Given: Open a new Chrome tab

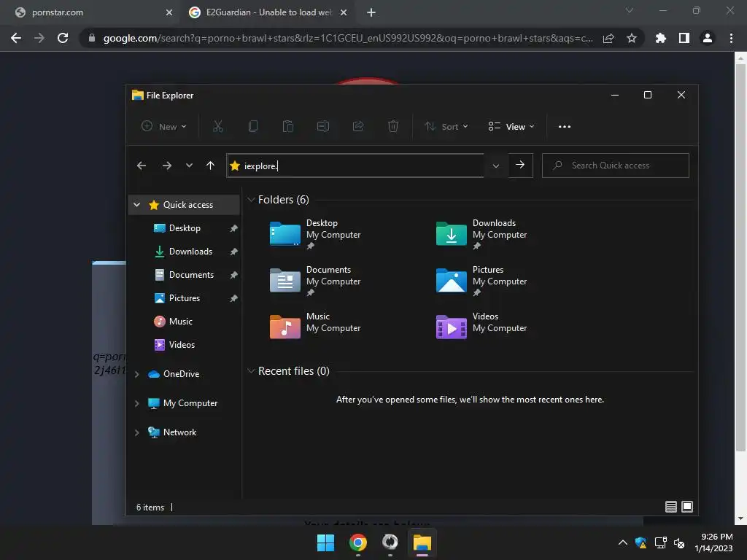Looking at the screenshot, I should 371,12.
